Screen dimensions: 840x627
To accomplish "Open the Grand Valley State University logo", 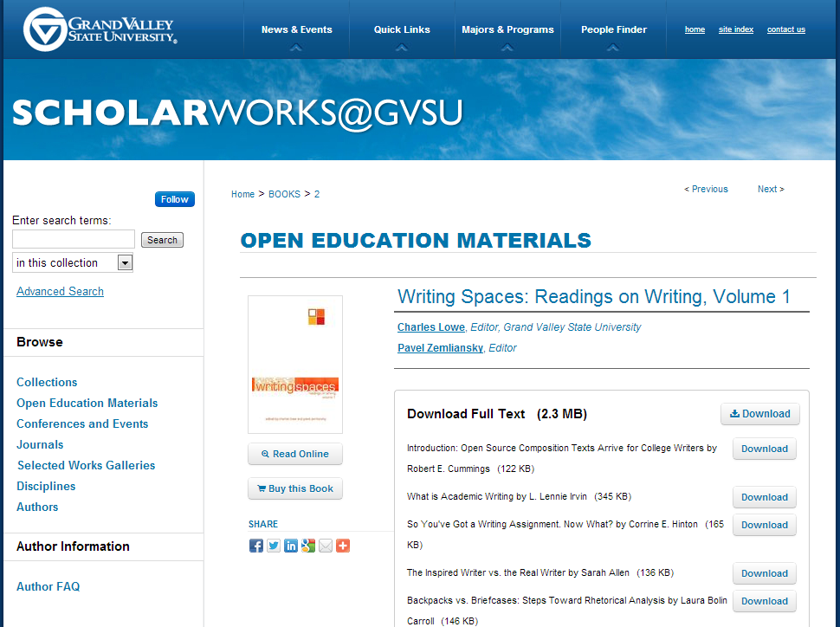I will tap(100, 29).
